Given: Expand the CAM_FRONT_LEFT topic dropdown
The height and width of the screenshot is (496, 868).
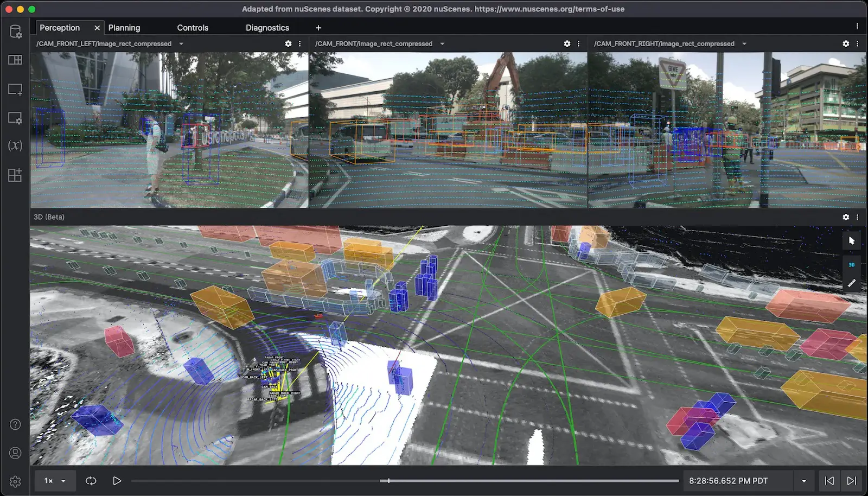Looking at the screenshot, I should (x=181, y=44).
